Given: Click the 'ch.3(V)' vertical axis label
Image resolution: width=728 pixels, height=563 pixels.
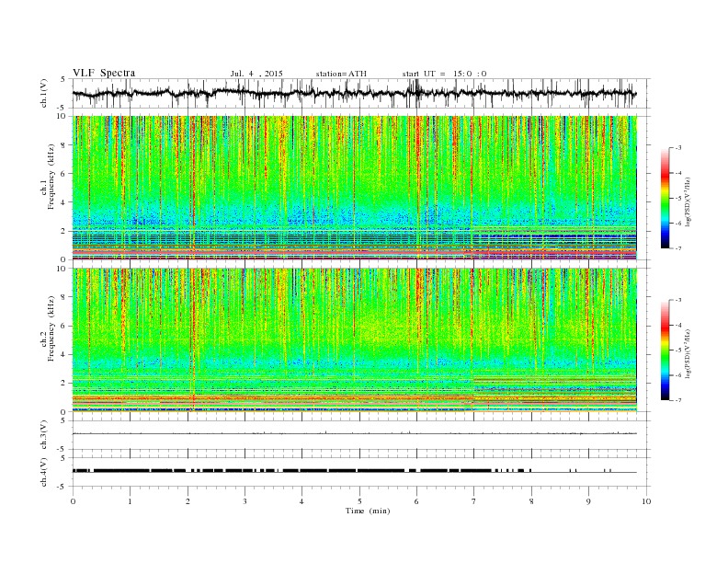Looking at the screenshot, I should [44, 435].
